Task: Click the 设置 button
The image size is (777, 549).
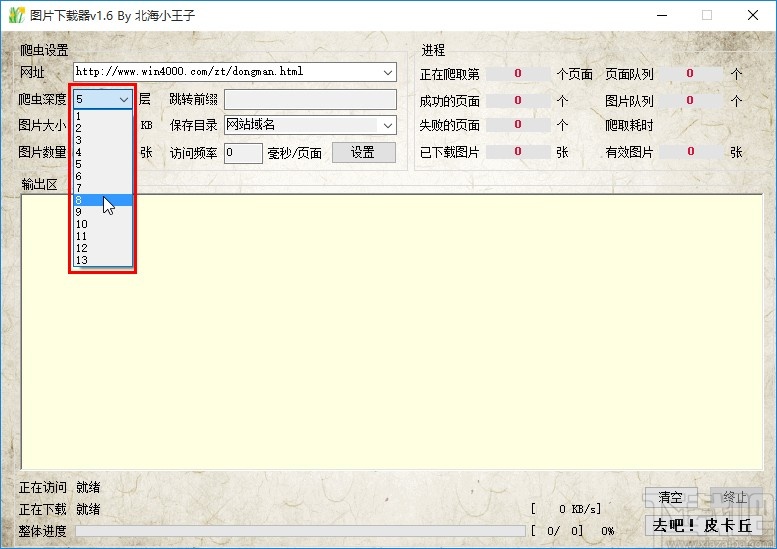Action: 363,153
